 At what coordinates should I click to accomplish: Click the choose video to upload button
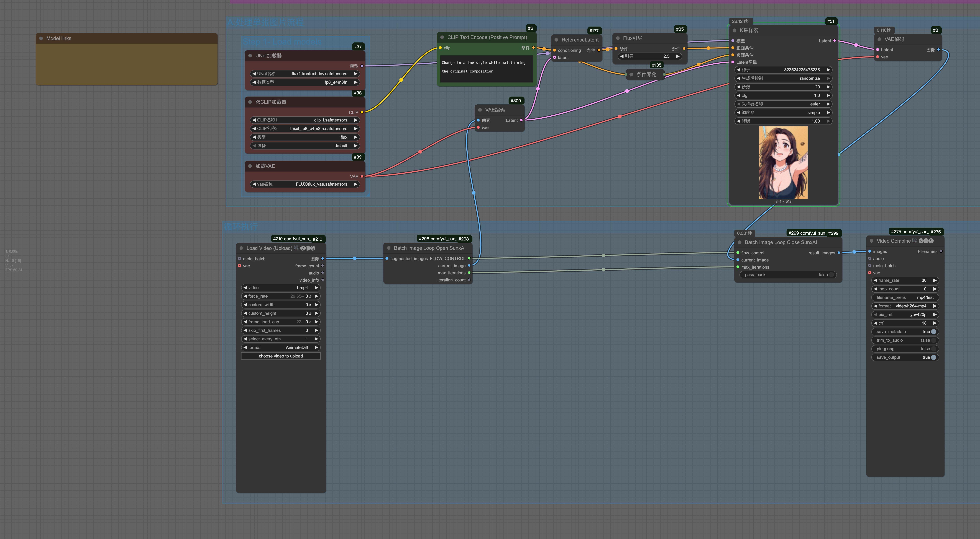click(281, 356)
